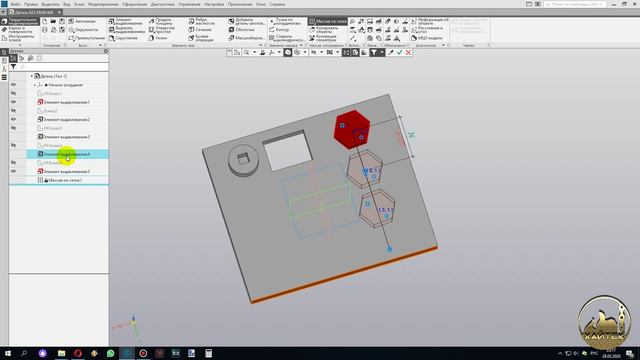Open the Правка menu
Image resolution: width=640 pixels, height=360 pixels.
click(31, 4)
